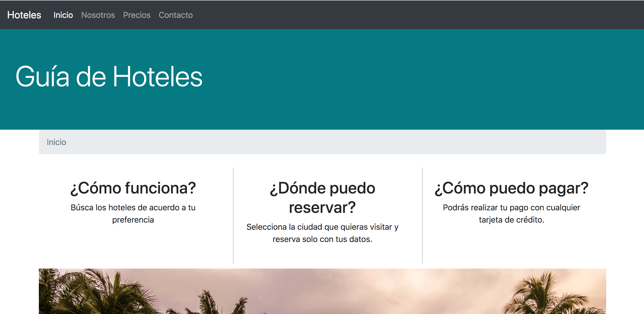Open the Contacto page from the navbar
The image size is (644, 314).
point(176,15)
